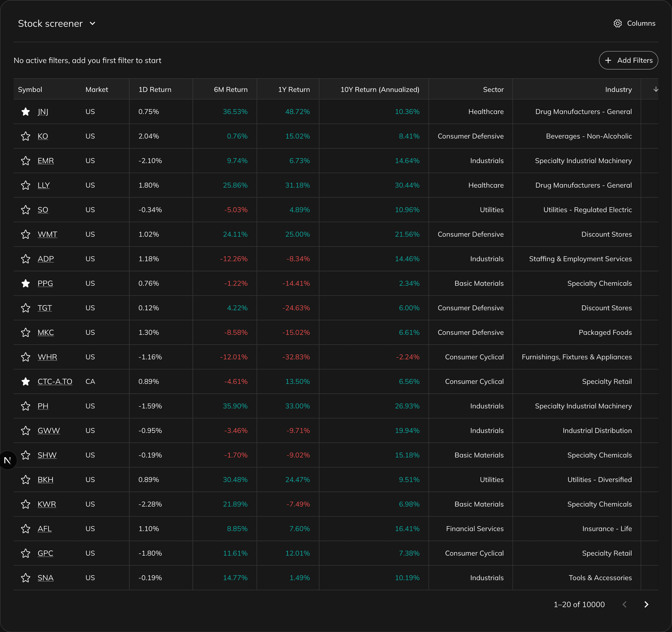Open the JNJ stock details link
This screenshot has height=632, width=672.
point(43,112)
